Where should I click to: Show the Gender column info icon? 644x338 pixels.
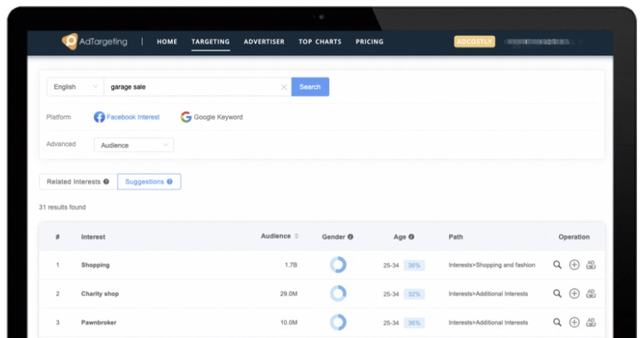click(x=350, y=236)
